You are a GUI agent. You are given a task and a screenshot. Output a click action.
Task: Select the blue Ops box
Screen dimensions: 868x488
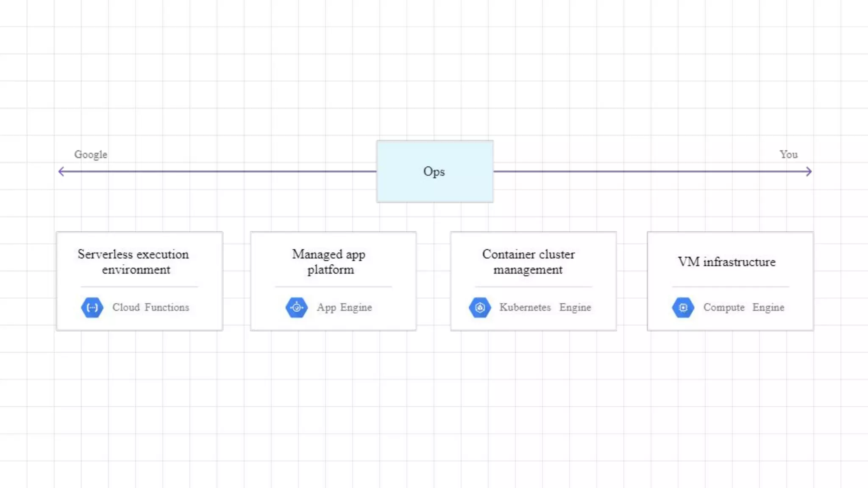point(434,172)
